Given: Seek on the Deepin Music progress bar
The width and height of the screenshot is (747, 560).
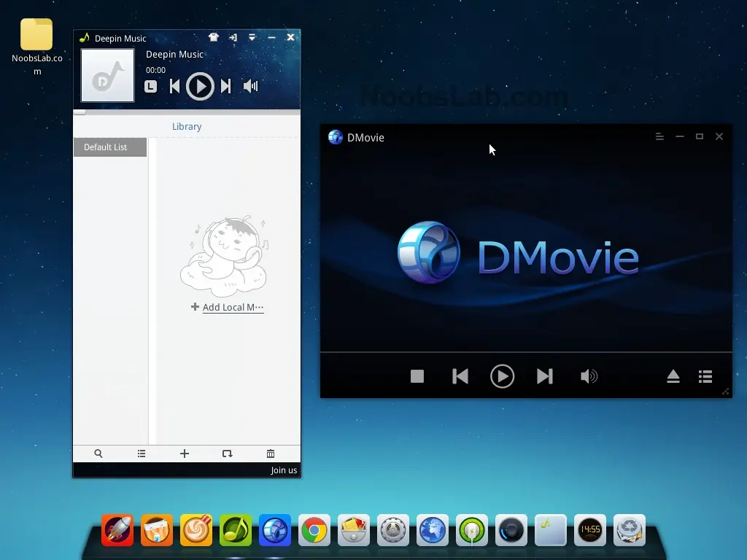Looking at the screenshot, I should (187, 112).
